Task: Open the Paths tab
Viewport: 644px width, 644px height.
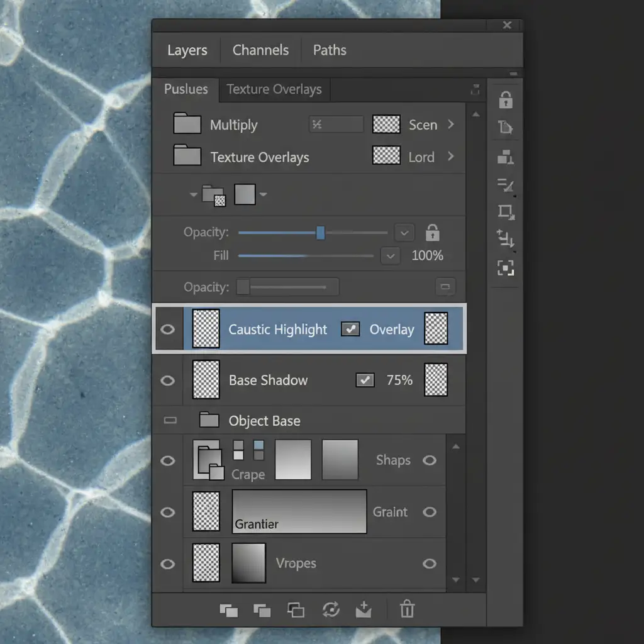Action: pyautogui.click(x=330, y=50)
